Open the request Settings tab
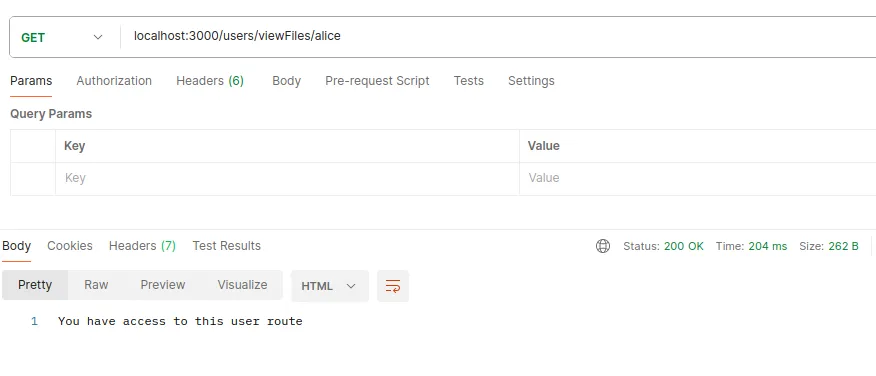The image size is (876, 376). coord(531,81)
